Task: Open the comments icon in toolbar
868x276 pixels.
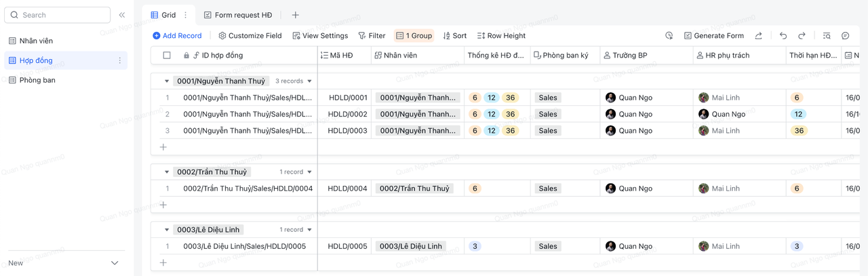Action: click(x=845, y=36)
